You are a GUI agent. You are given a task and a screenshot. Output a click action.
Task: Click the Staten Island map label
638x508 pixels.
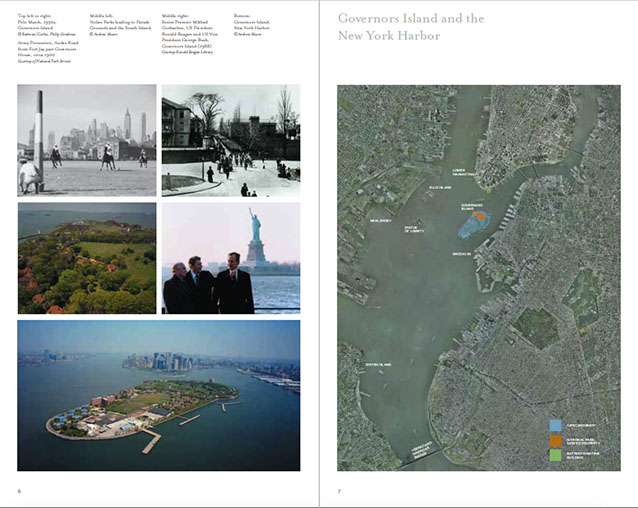point(379,363)
